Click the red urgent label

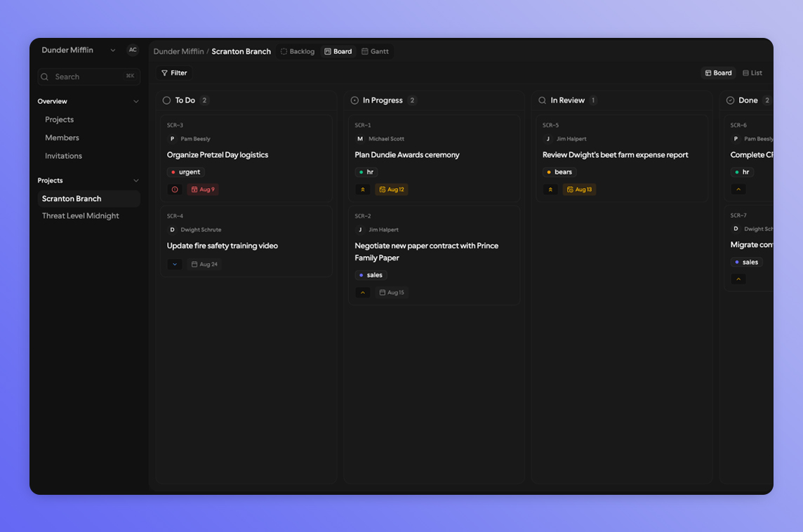click(x=186, y=172)
